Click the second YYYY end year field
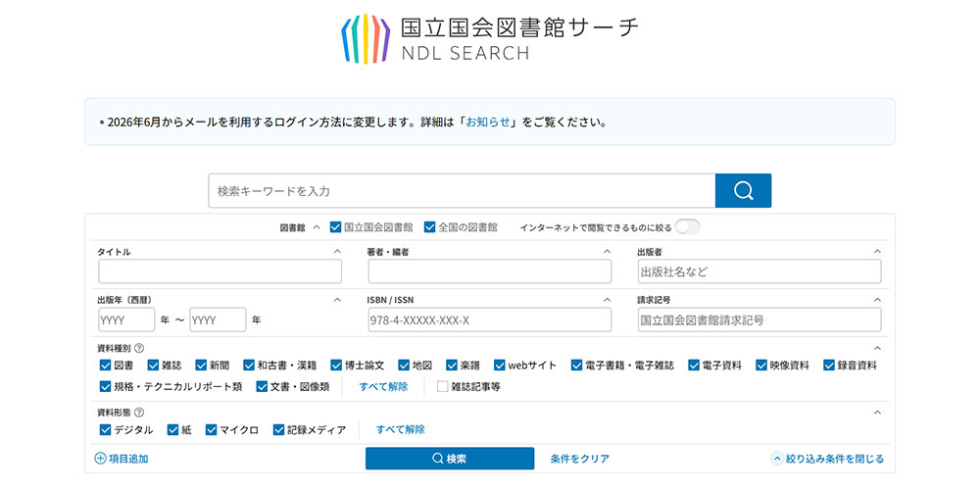 click(218, 320)
